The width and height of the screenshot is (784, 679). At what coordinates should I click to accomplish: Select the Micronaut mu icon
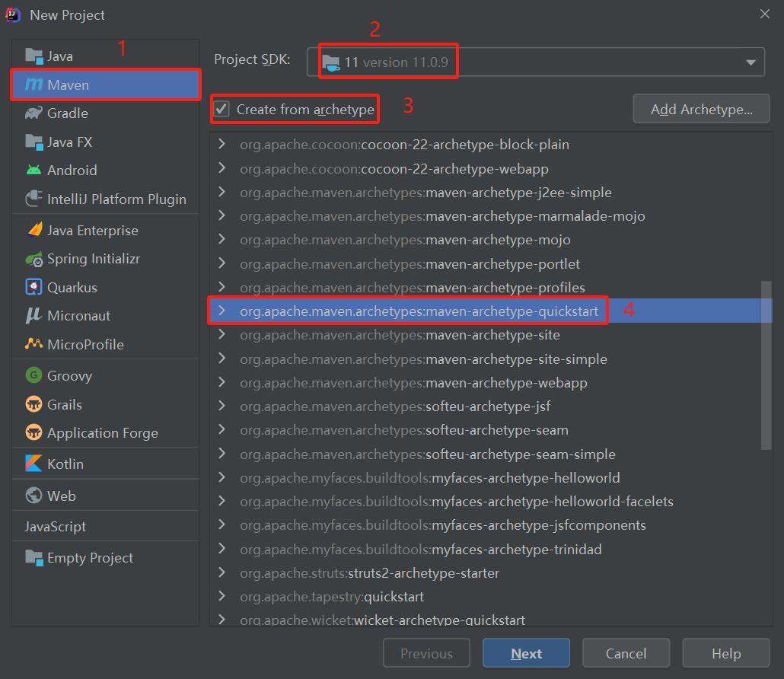pos(33,316)
